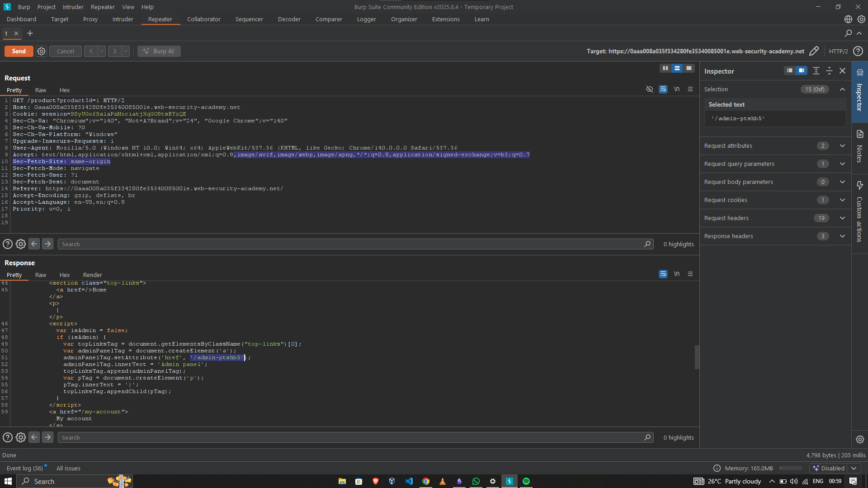
Task: Open Inspector side tab
Action: pos(859,92)
